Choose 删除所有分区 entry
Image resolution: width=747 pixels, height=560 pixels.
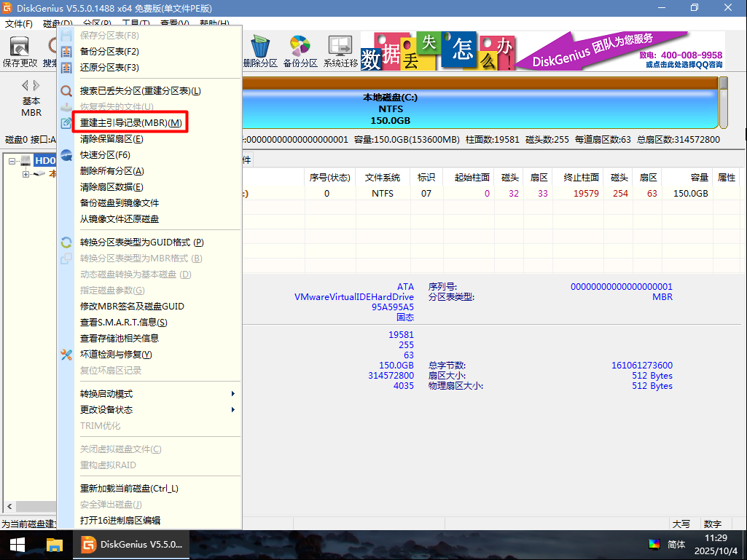click(x=112, y=171)
